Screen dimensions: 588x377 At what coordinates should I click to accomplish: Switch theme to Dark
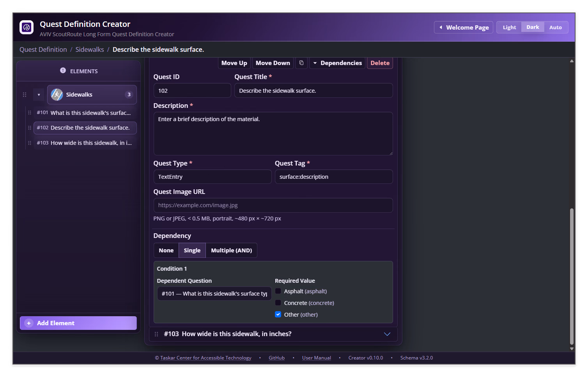click(533, 27)
